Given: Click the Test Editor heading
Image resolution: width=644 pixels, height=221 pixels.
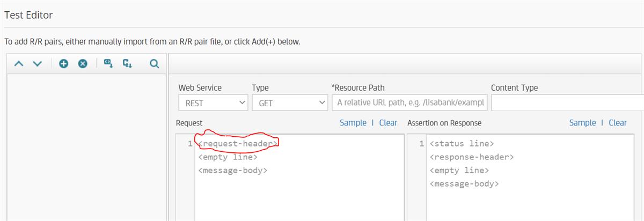Looking at the screenshot, I should coord(28,15).
